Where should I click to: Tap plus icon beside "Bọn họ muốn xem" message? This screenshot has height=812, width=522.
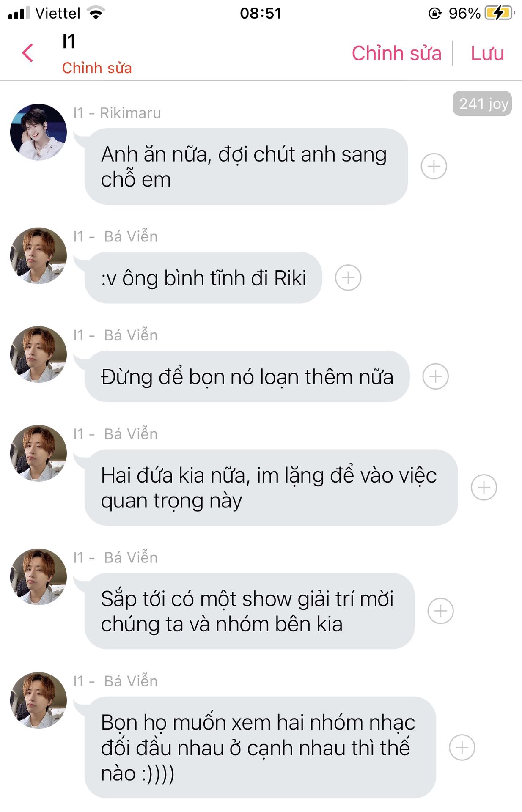click(462, 747)
